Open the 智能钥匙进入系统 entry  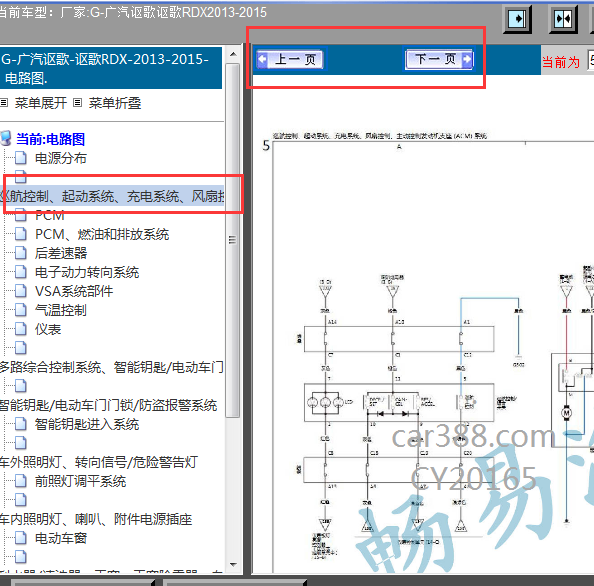[x=87, y=424]
